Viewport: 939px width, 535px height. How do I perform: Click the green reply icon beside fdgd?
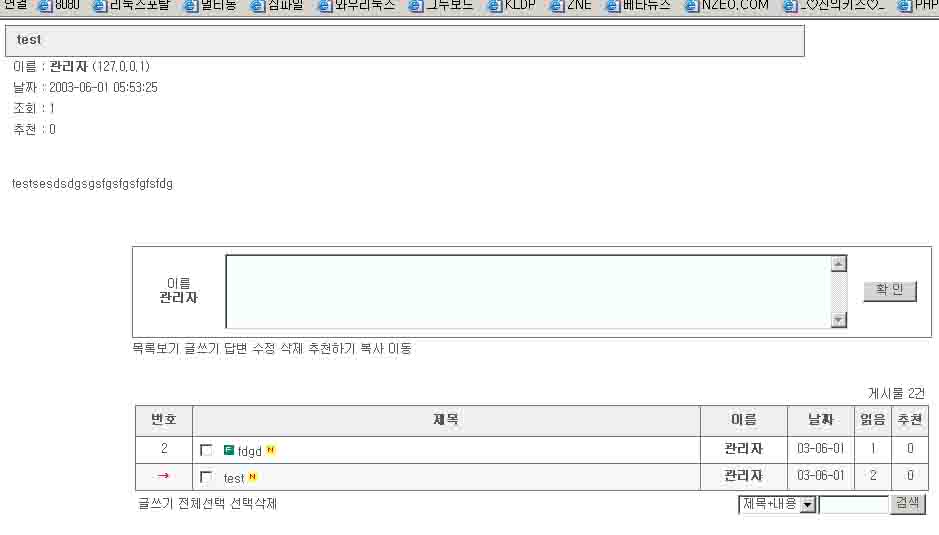(229, 450)
